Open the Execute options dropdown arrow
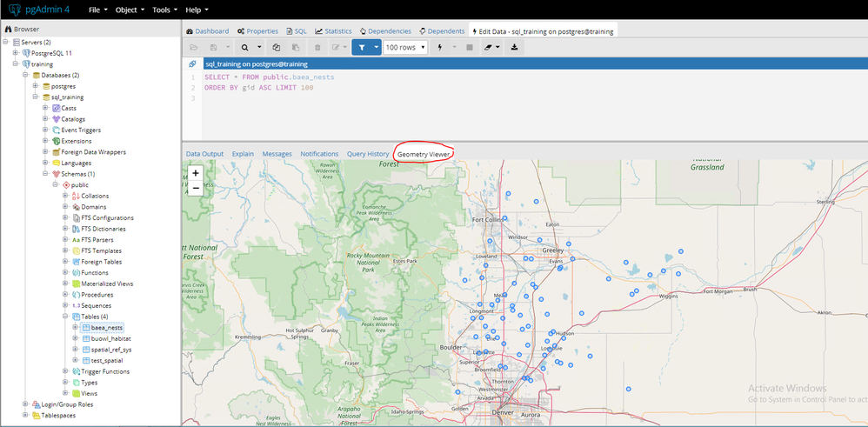Screen dimensions: 868x427 [455, 48]
